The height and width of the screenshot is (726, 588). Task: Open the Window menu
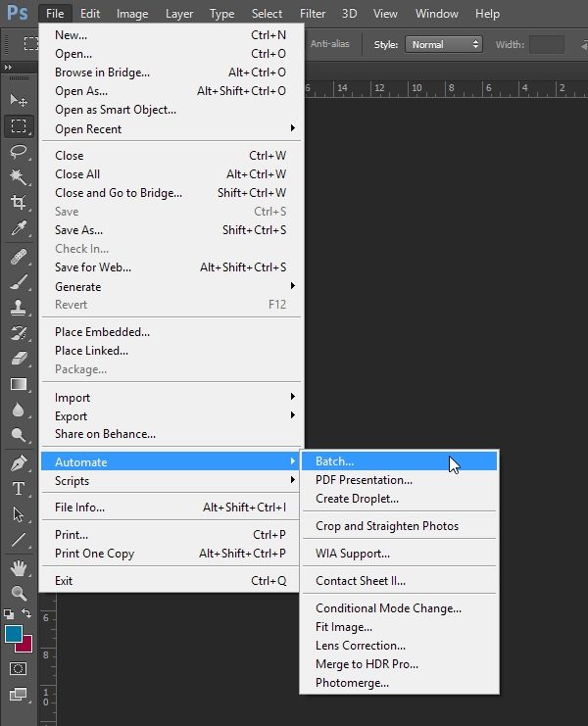click(437, 14)
